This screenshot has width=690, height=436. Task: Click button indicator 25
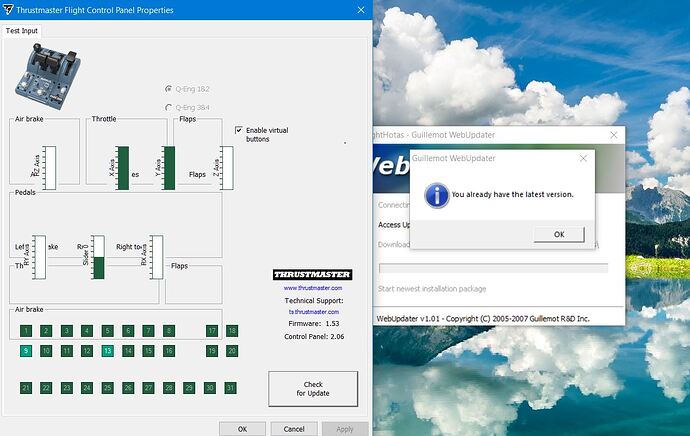107,388
